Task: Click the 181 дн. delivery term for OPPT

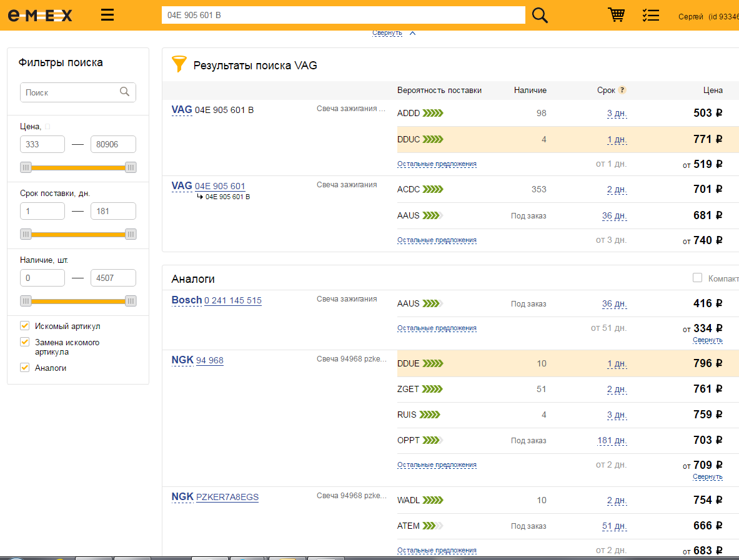Action: (x=612, y=441)
